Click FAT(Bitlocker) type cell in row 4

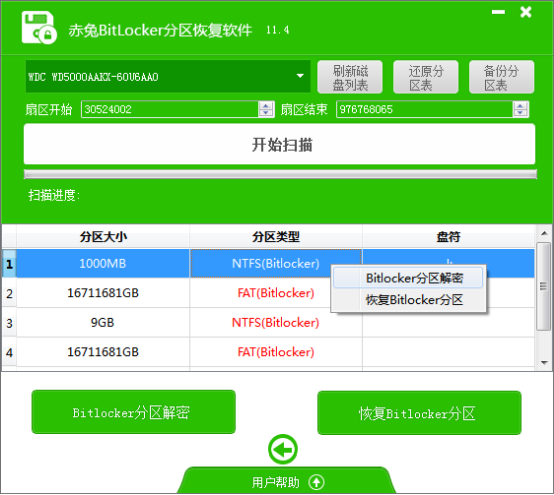(x=276, y=352)
